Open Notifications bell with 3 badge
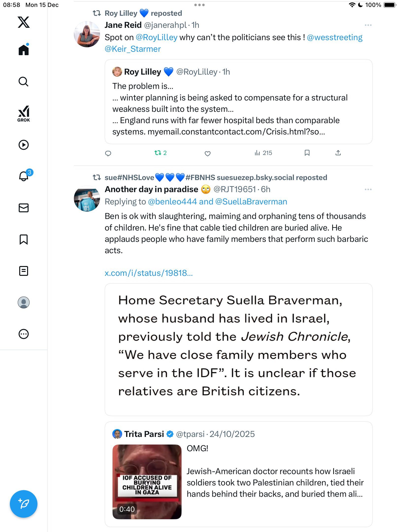The image size is (399, 532). [24, 176]
